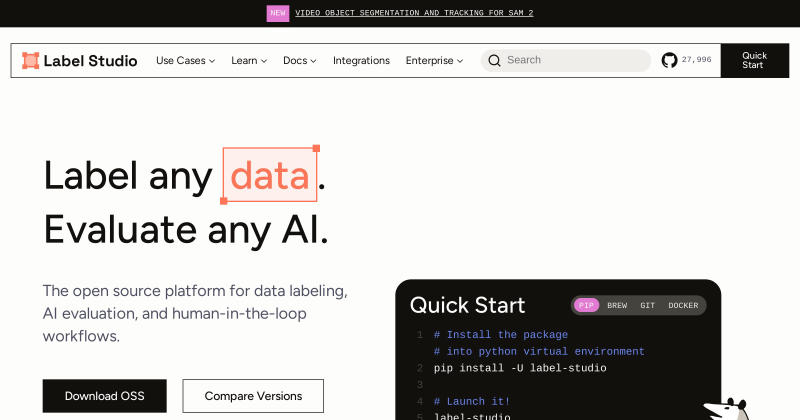Expand the Learn menu

[249, 60]
